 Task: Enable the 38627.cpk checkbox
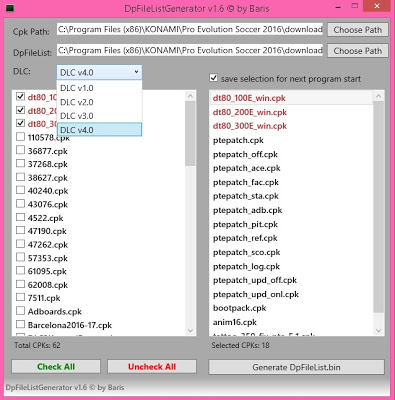(x=20, y=177)
